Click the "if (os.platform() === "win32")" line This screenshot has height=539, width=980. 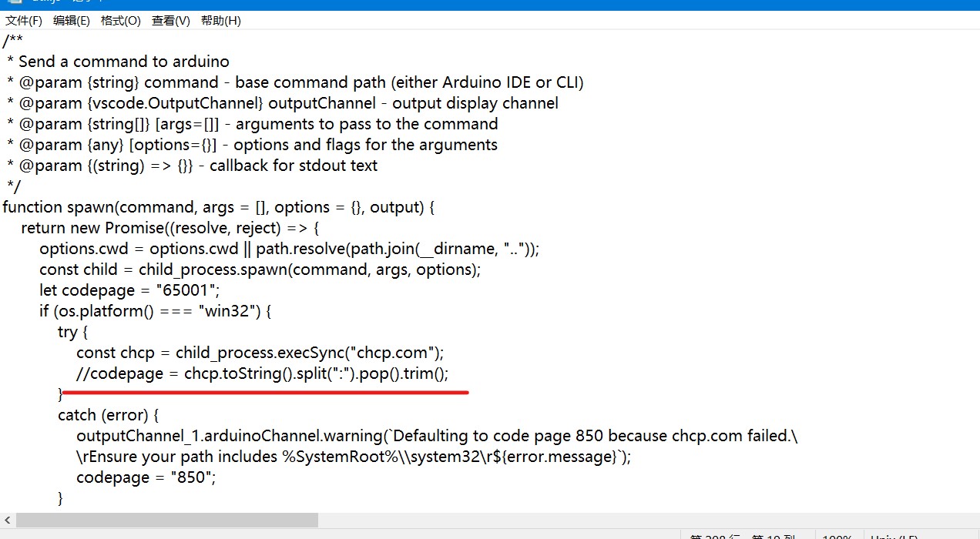point(156,311)
